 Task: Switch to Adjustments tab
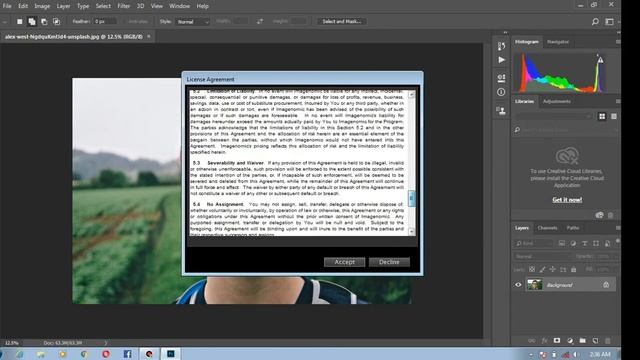[557, 101]
